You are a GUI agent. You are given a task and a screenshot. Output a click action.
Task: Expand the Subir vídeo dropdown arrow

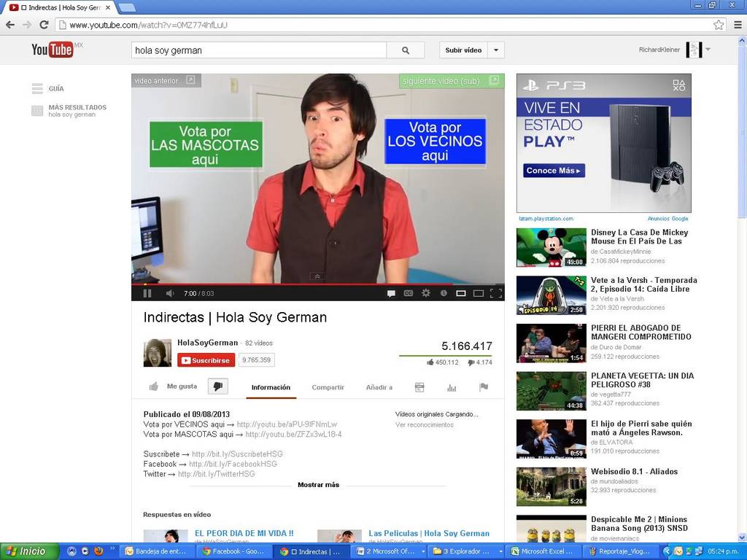pos(496,50)
